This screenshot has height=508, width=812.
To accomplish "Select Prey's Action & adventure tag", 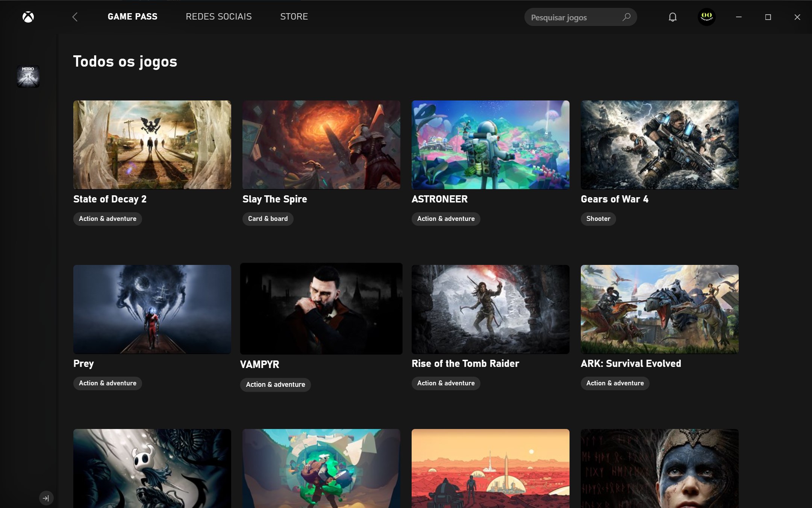I will coord(108,383).
